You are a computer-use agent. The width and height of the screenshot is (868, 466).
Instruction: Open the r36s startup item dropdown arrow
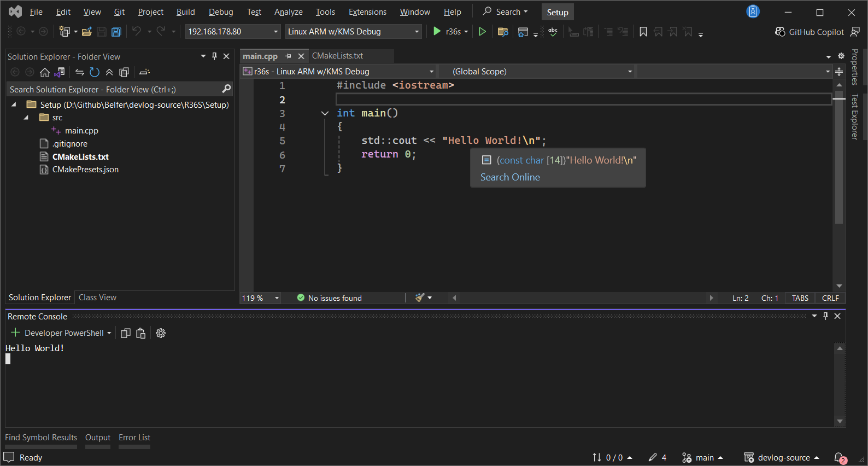click(x=466, y=32)
